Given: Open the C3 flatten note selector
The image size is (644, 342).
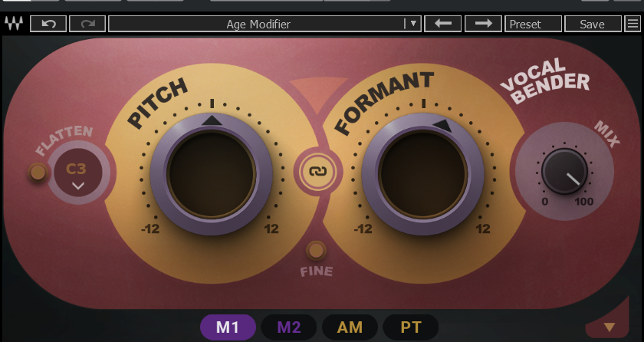Looking at the screenshot, I should click(x=78, y=173).
